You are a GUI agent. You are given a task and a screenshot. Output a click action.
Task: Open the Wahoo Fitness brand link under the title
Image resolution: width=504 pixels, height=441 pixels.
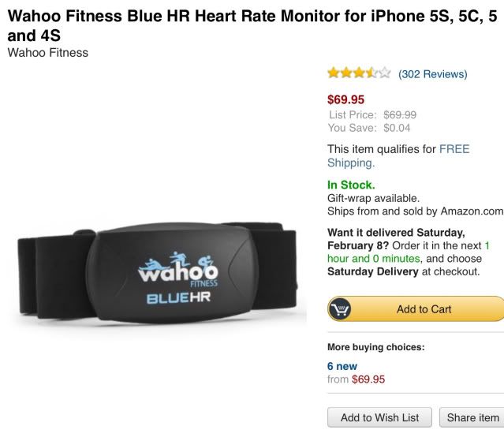point(48,52)
